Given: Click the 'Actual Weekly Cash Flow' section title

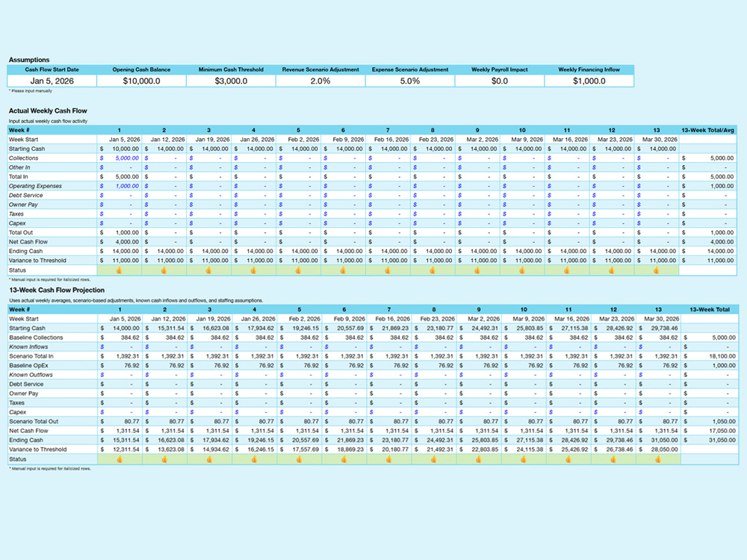Looking at the screenshot, I should click(x=48, y=111).
